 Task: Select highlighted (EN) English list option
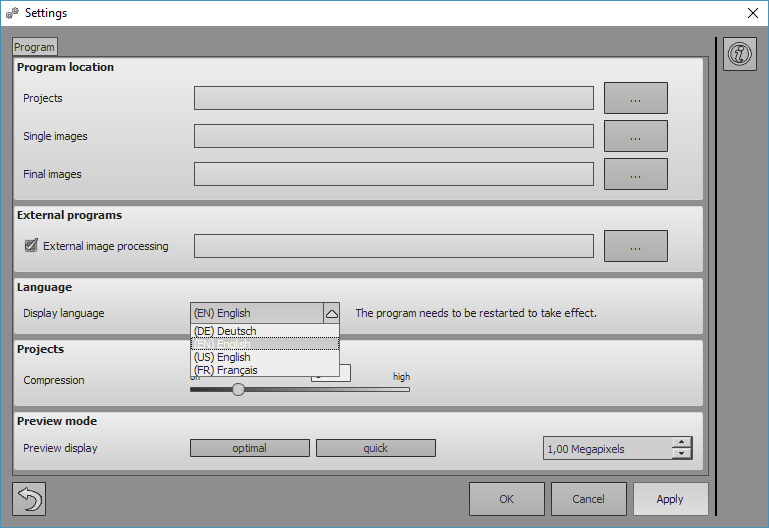click(x=264, y=344)
